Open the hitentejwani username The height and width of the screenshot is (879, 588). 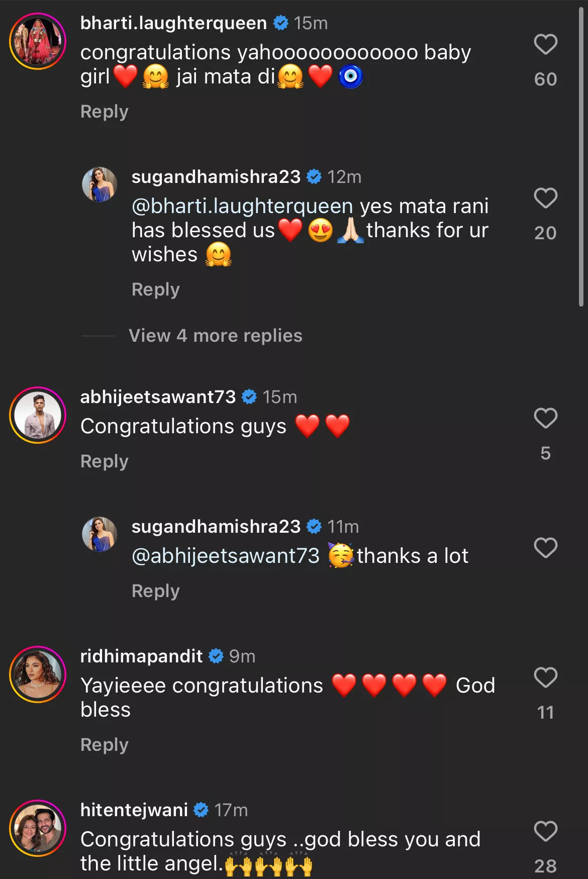pyautogui.click(x=134, y=810)
